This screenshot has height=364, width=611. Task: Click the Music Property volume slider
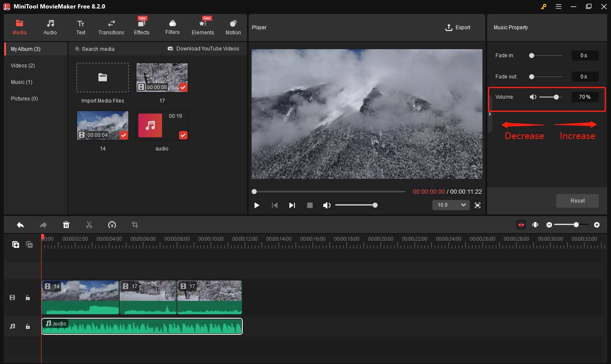click(551, 97)
